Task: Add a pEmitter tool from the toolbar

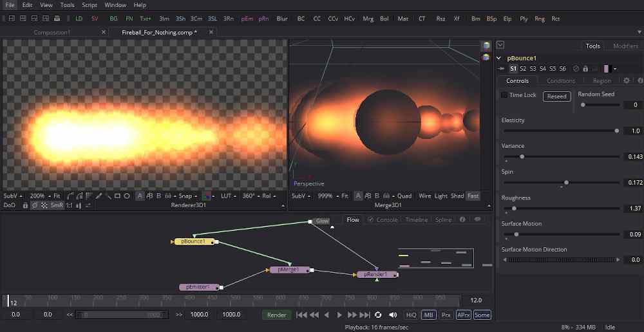Action: (247, 19)
